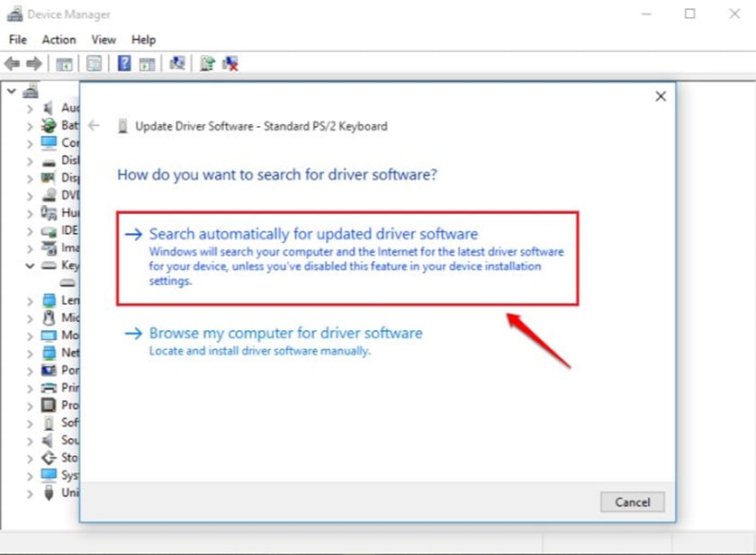Collapse the top computer node in the tree

tap(11, 91)
